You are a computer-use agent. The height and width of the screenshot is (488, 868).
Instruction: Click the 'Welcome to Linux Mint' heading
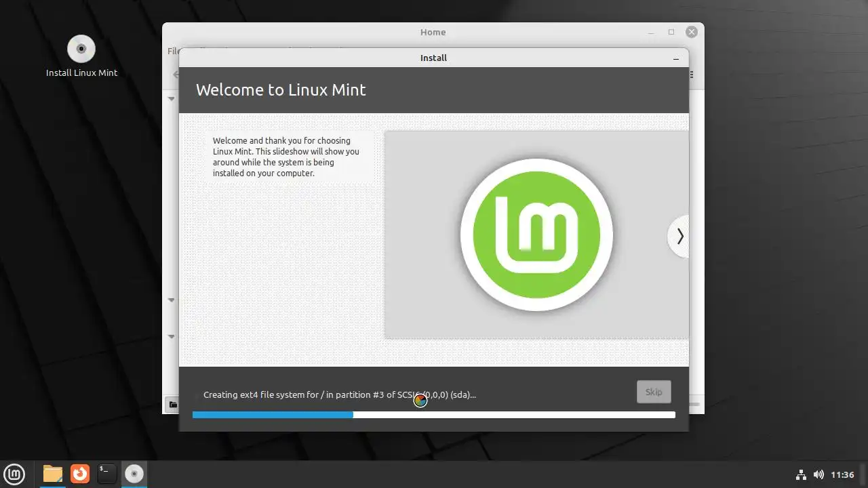(x=281, y=90)
